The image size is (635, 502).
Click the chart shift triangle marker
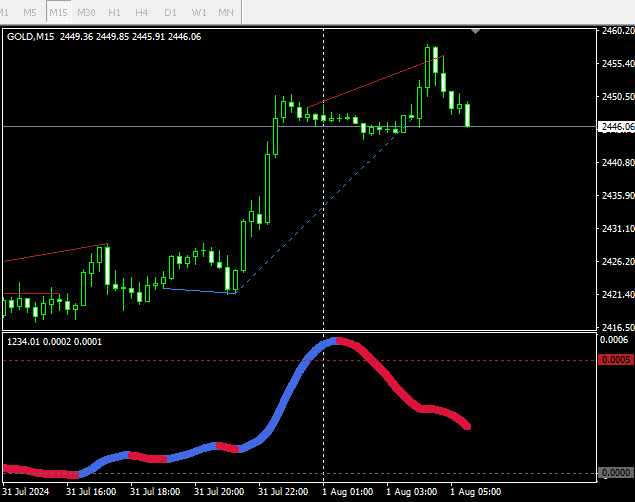(476, 32)
